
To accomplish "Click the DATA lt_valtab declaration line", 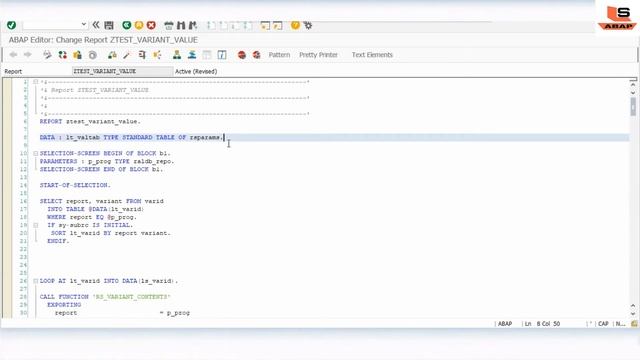I will pos(132,138).
